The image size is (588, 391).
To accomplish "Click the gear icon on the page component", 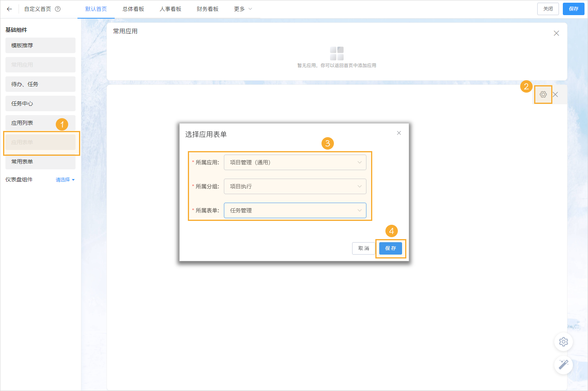I will point(543,94).
